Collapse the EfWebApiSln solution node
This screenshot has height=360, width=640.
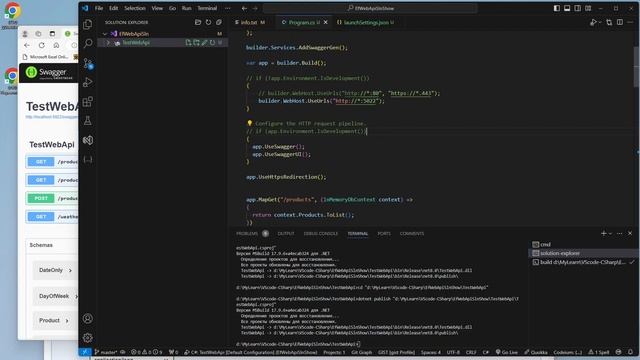[105, 34]
